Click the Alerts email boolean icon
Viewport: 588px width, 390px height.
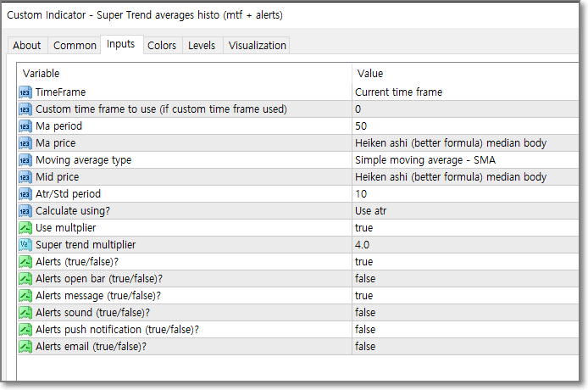(25, 346)
